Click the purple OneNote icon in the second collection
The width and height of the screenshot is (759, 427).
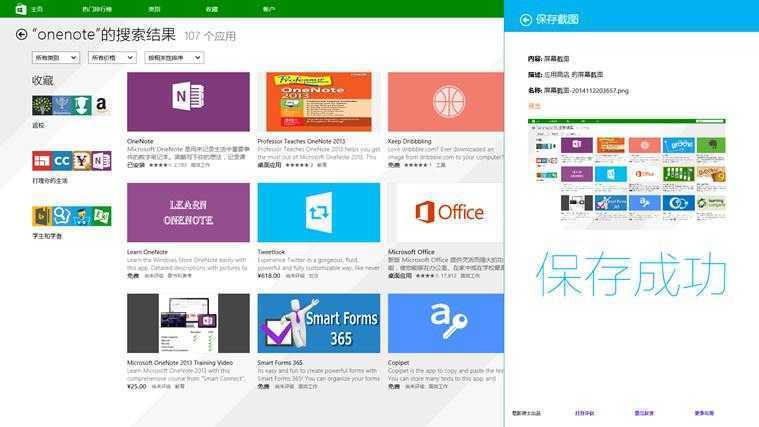click(x=102, y=161)
